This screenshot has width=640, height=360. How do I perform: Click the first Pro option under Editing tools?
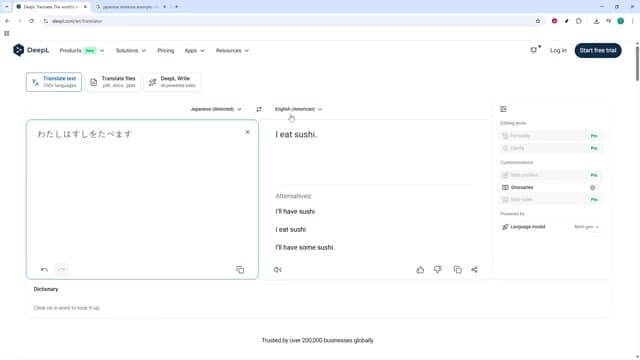(551, 136)
